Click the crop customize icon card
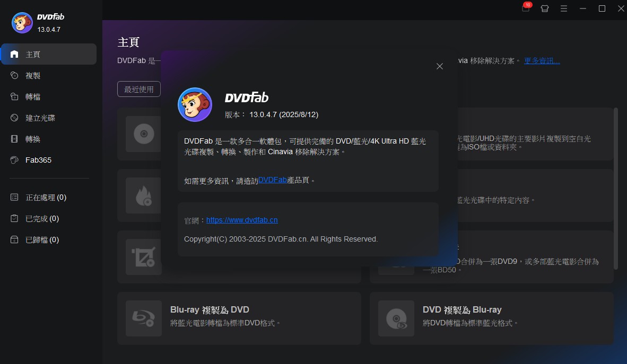This screenshot has height=364, width=627. coord(144,257)
